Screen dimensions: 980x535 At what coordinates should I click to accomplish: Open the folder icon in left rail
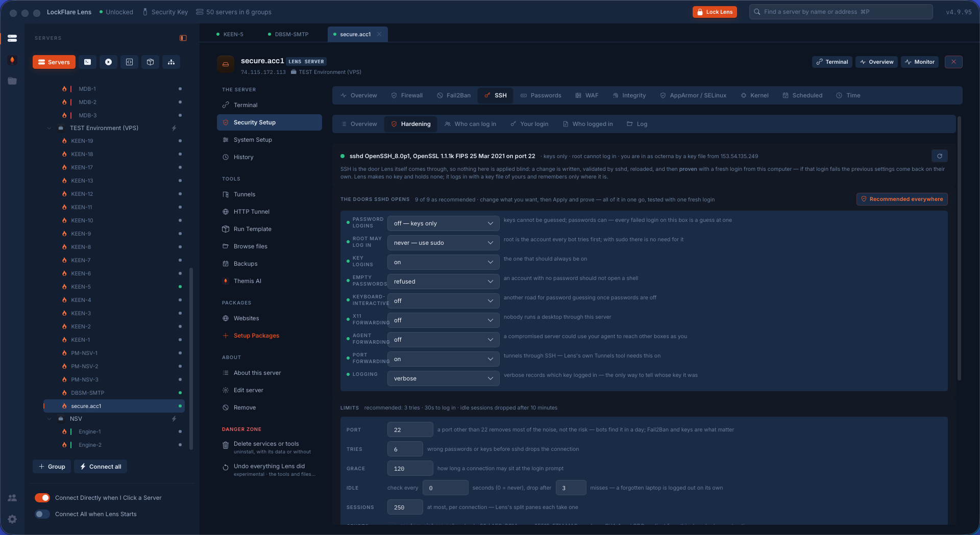[x=12, y=81]
